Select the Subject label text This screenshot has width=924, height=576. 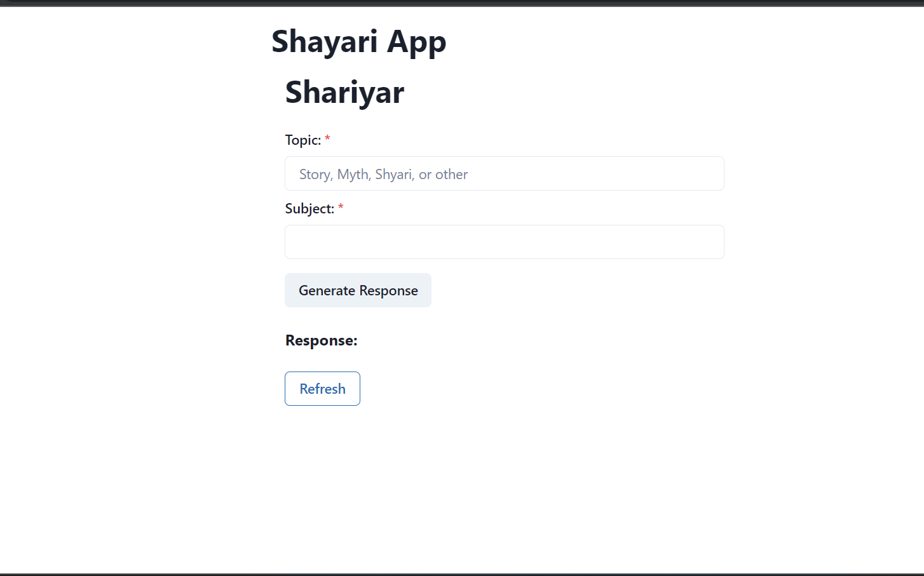pos(309,208)
